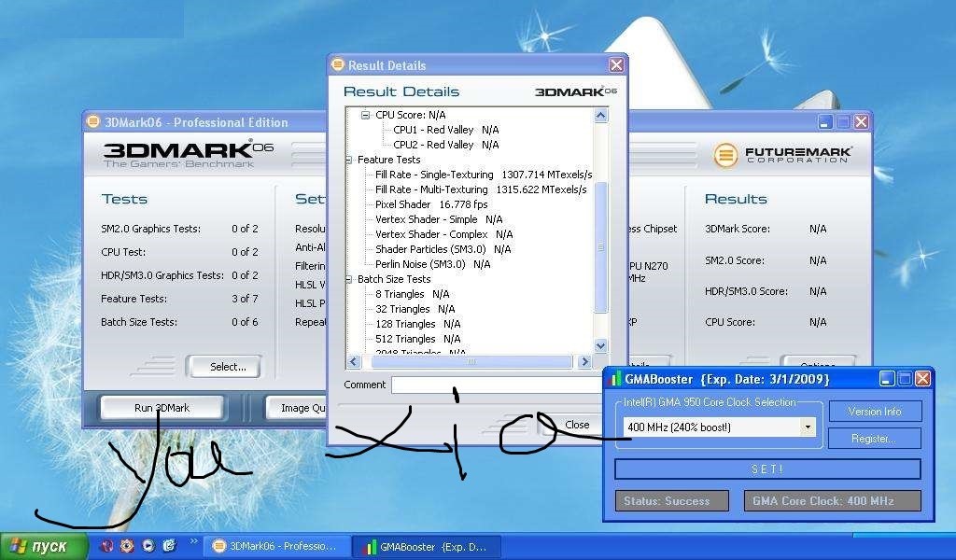The image size is (956, 560).
Task: Select the 512 Triangles row
Action: tap(417, 339)
